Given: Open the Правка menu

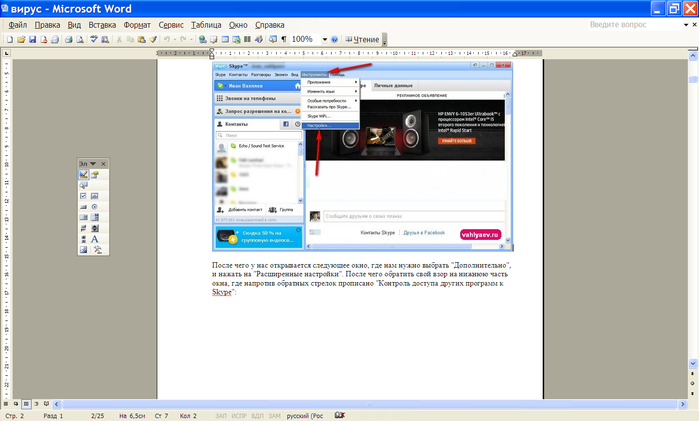Looking at the screenshot, I should point(47,25).
